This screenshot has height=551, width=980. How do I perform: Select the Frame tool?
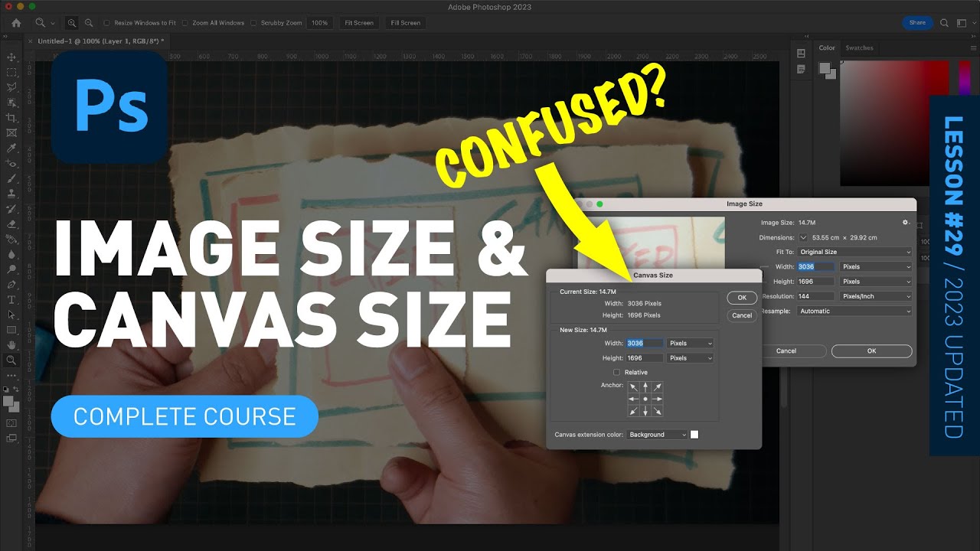[x=11, y=133]
